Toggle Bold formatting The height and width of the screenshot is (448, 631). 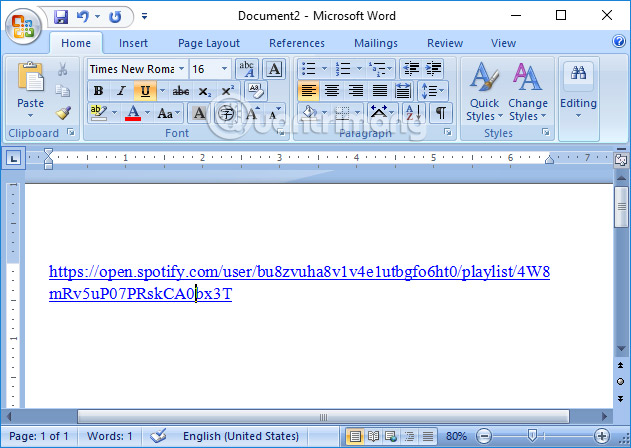pyautogui.click(x=98, y=91)
